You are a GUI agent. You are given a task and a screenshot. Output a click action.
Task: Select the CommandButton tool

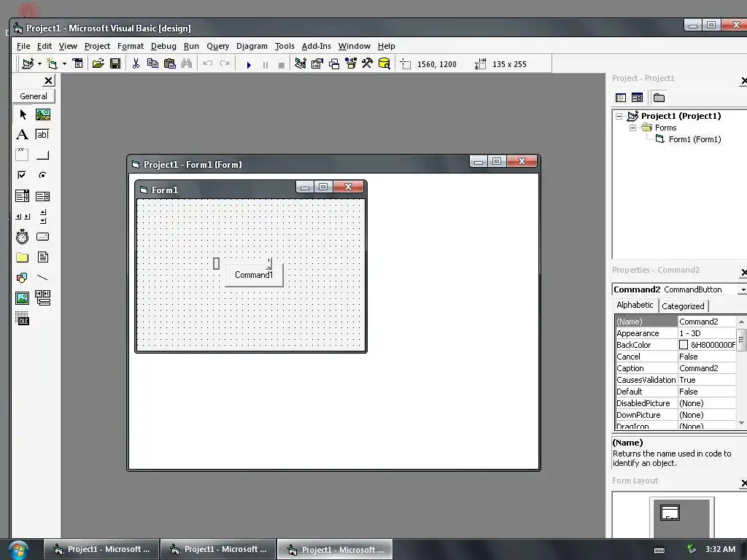click(43, 155)
